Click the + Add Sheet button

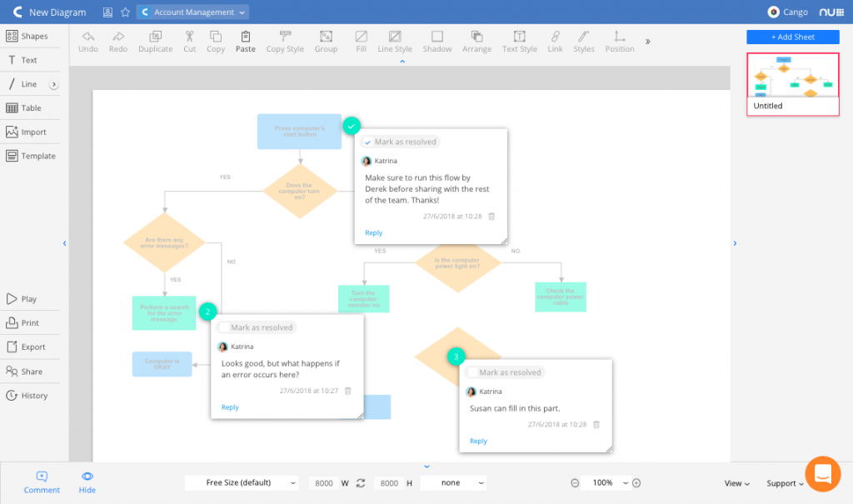tap(792, 37)
